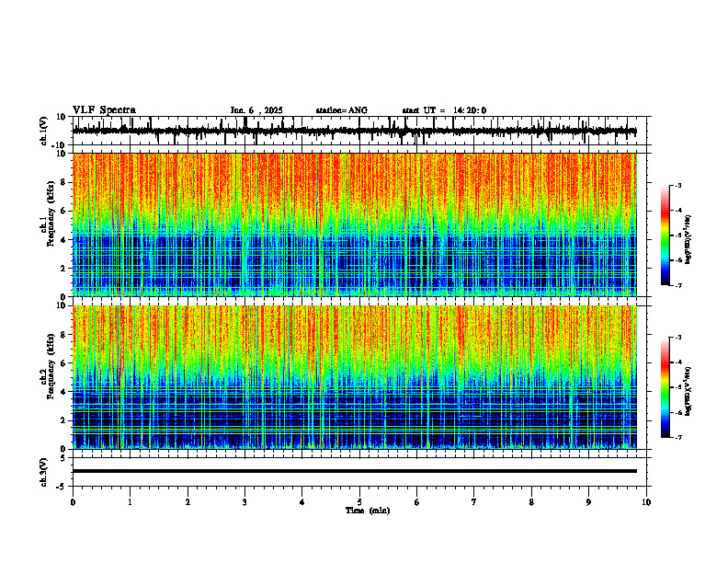Click the 8 kHz tick on ch.2 frequency axis
This screenshot has height=563, width=728.
63,335
